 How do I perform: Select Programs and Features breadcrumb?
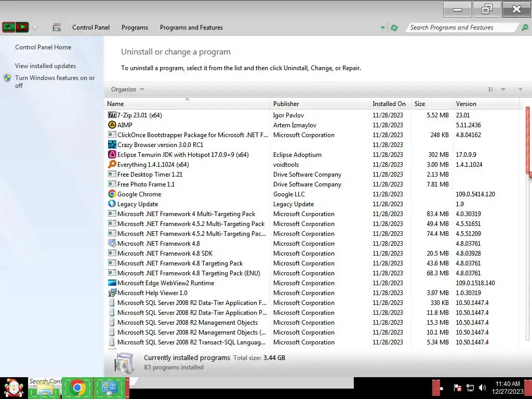pos(191,28)
